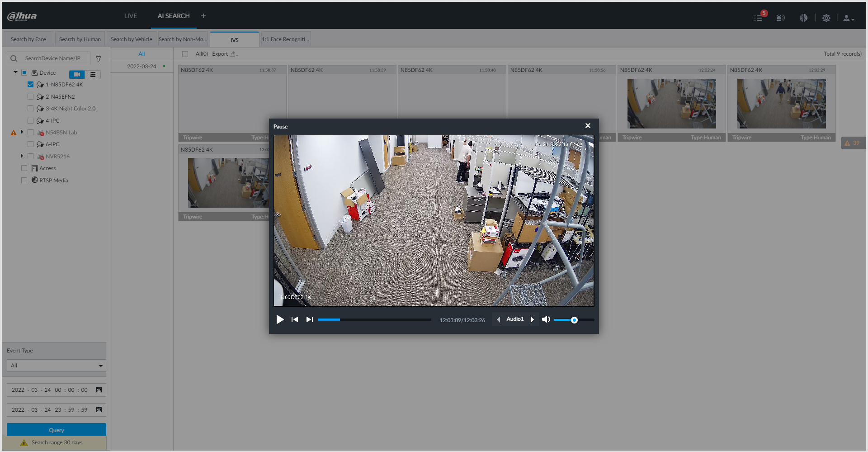868x452 pixels.
Task: Click the N54B5N Lab warning icon
Action: pyautogui.click(x=14, y=133)
